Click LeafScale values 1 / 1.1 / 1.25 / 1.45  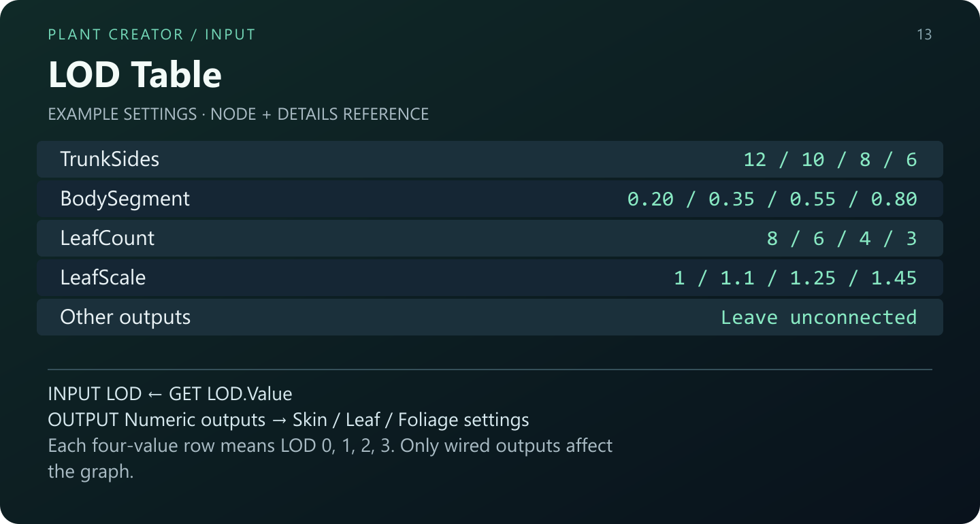point(796,278)
